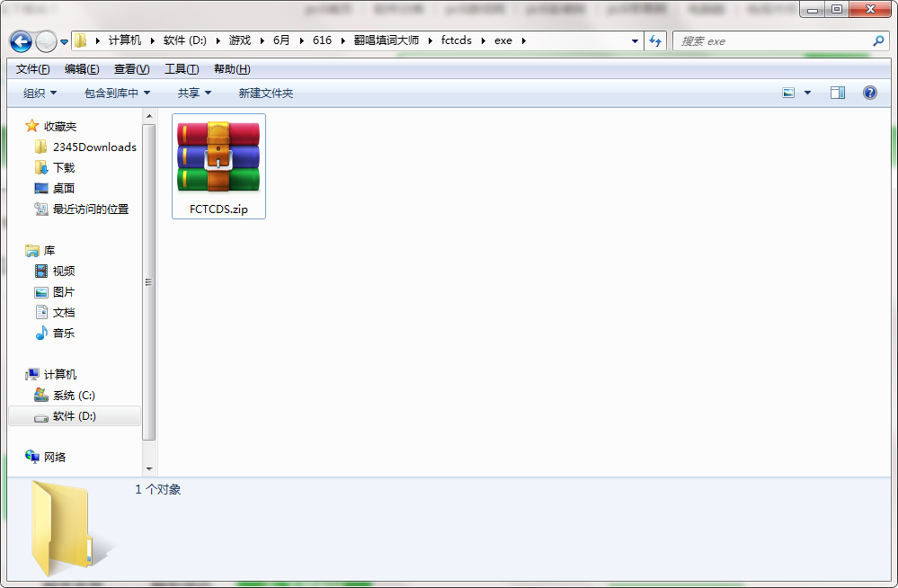Open the 音乐 music library
Image resolution: width=898 pixels, height=588 pixels.
[63, 333]
